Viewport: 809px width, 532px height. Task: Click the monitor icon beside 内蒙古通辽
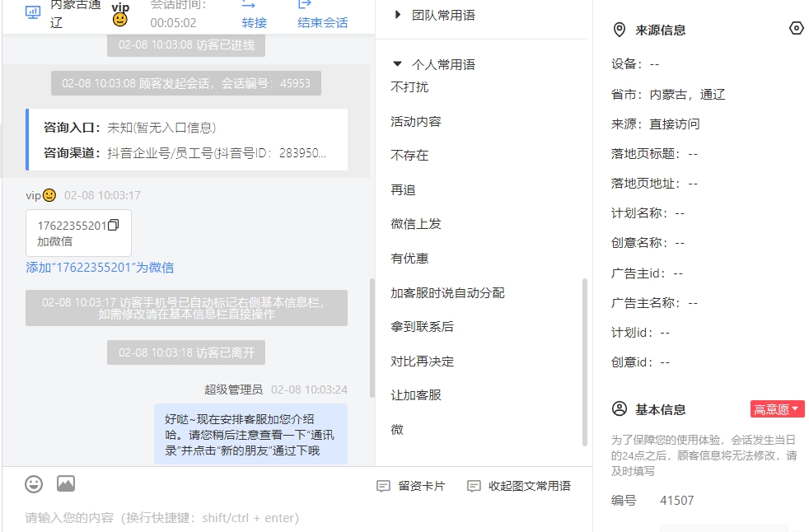pyautogui.click(x=33, y=12)
